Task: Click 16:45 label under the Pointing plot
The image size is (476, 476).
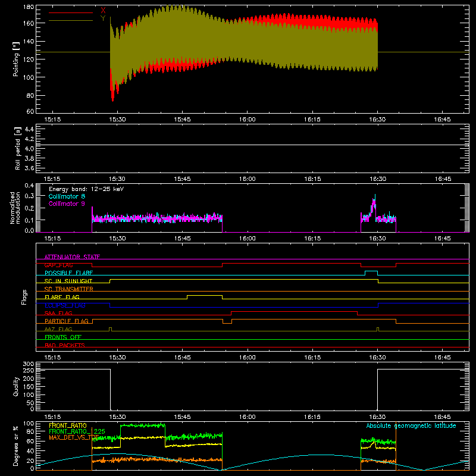Action: coord(442,120)
